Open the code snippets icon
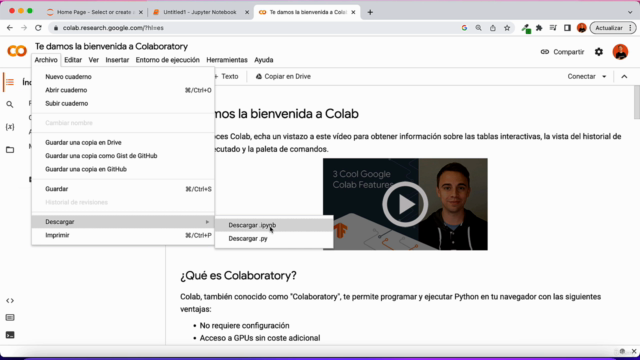Screen dimensions: 640x360 [x=10, y=301]
